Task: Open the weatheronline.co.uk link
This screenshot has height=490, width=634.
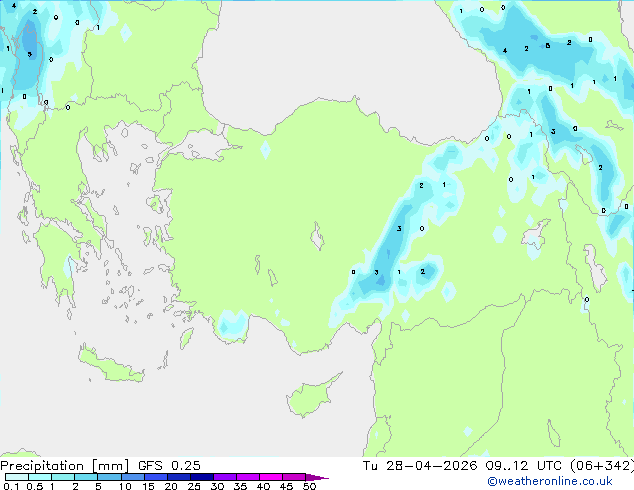Action: [550, 481]
